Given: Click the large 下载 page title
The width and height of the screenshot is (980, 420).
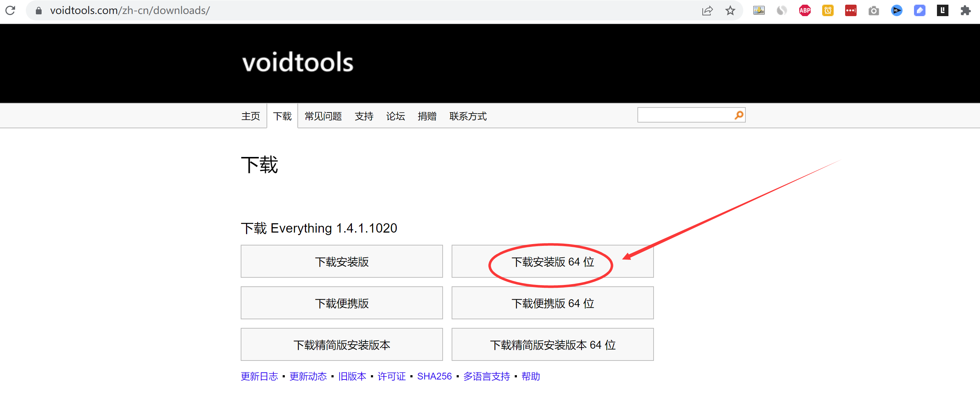Looking at the screenshot, I should coord(259,165).
